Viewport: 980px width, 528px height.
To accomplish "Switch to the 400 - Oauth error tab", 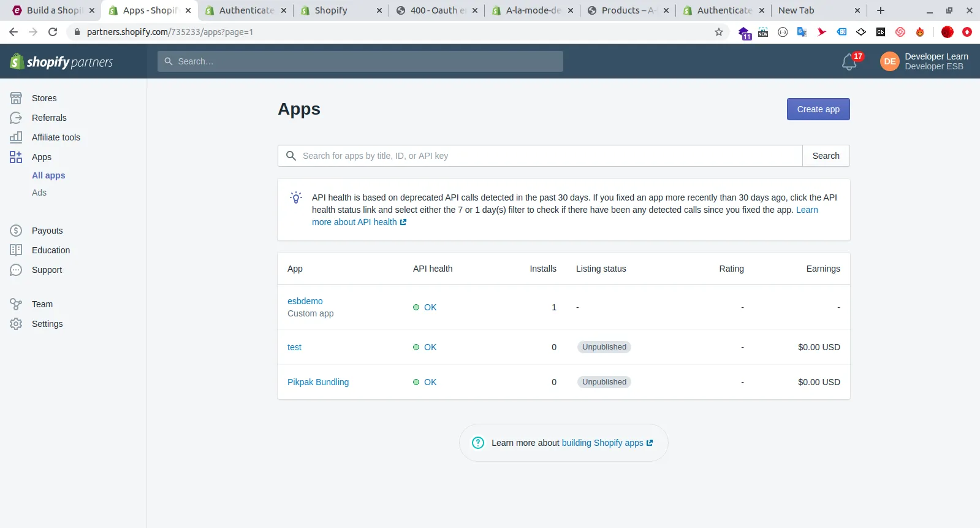I will (436, 10).
